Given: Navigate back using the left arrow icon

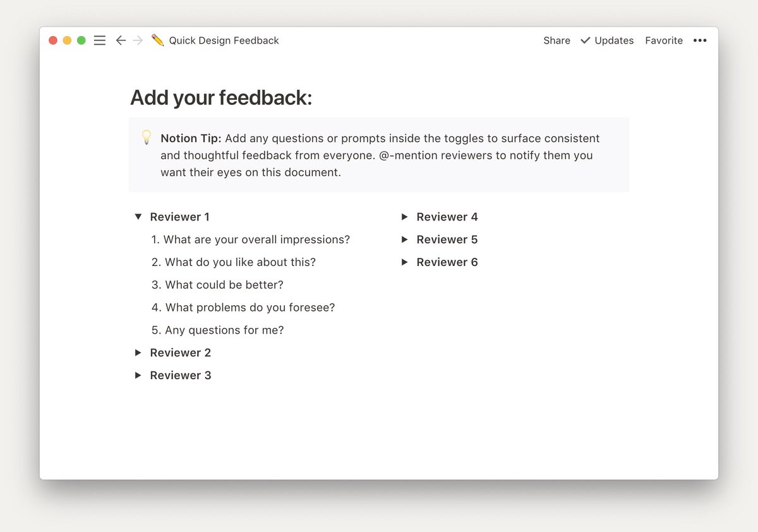Looking at the screenshot, I should (121, 40).
